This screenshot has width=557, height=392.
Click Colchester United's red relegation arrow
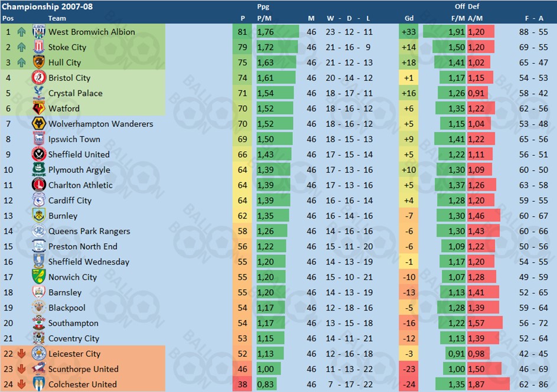click(21, 384)
